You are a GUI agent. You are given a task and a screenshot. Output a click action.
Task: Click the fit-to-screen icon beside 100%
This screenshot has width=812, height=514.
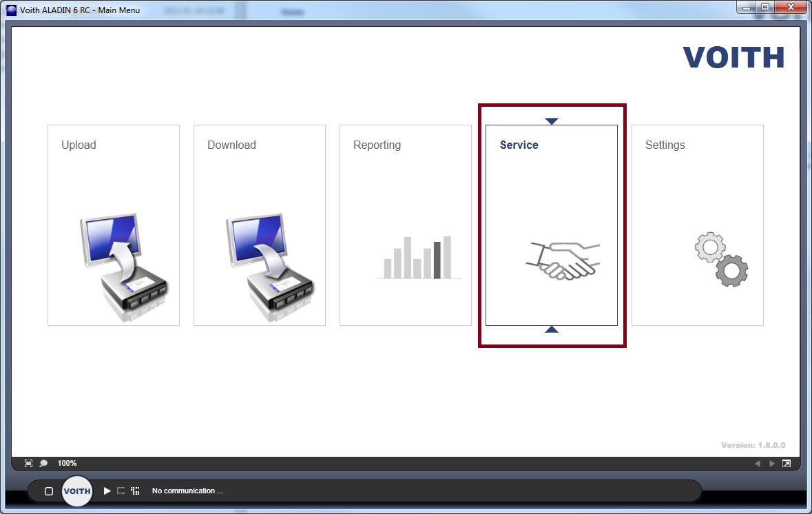click(28, 463)
